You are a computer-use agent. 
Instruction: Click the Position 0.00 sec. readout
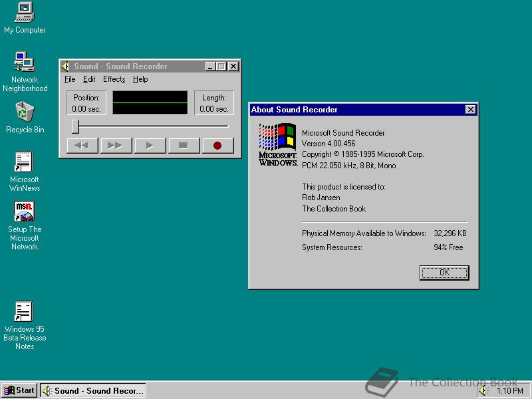86,103
